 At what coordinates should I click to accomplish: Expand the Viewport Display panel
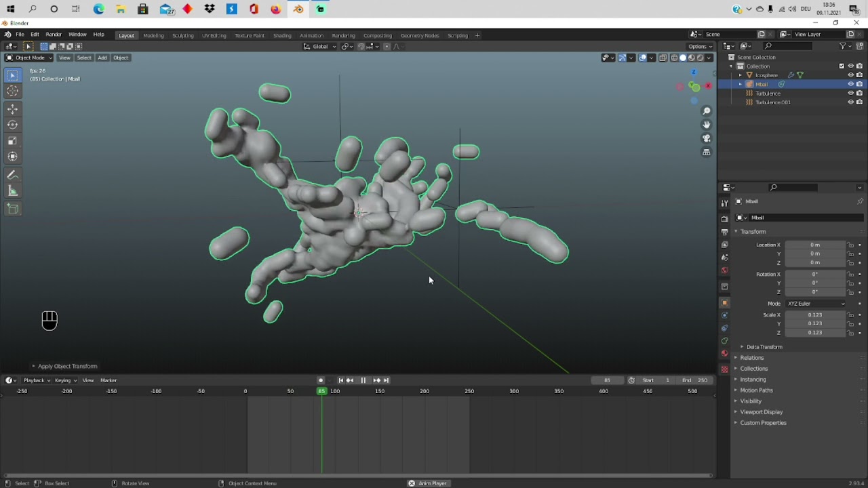761,412
